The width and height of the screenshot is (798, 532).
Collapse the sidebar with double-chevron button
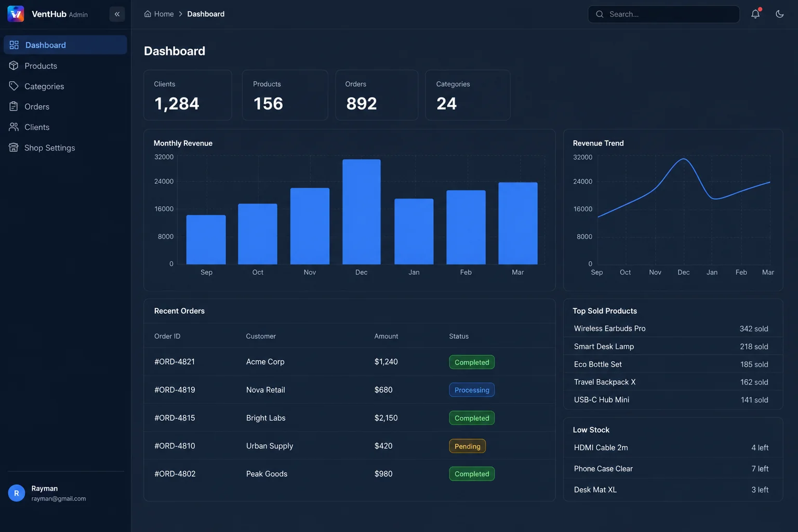pyautogui.click(x=117, y=14)
